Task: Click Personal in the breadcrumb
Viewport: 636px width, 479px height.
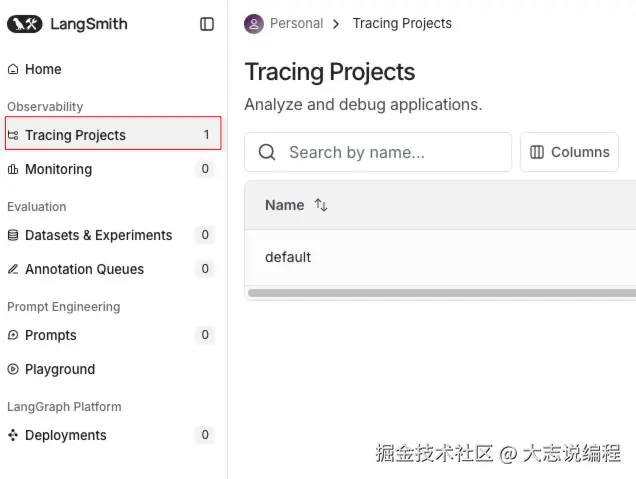Action: (297, 24)
